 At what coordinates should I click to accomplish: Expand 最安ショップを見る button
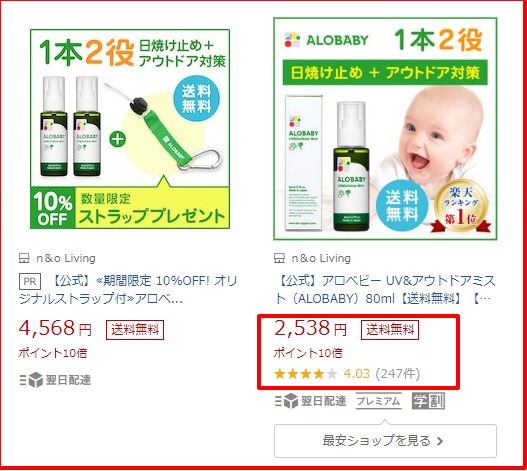point(385,441)
